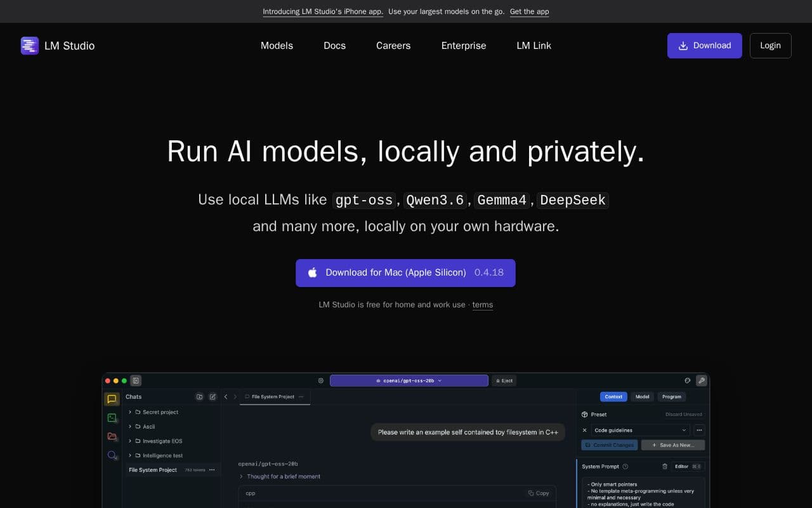Image resolution: width=812 pixels, height=508 pixels.
Task: Select the File System Project chat row
Action: 172,470
